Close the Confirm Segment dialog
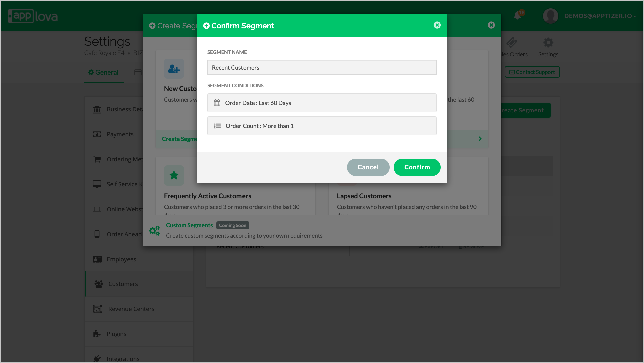 tap(437, 25)
